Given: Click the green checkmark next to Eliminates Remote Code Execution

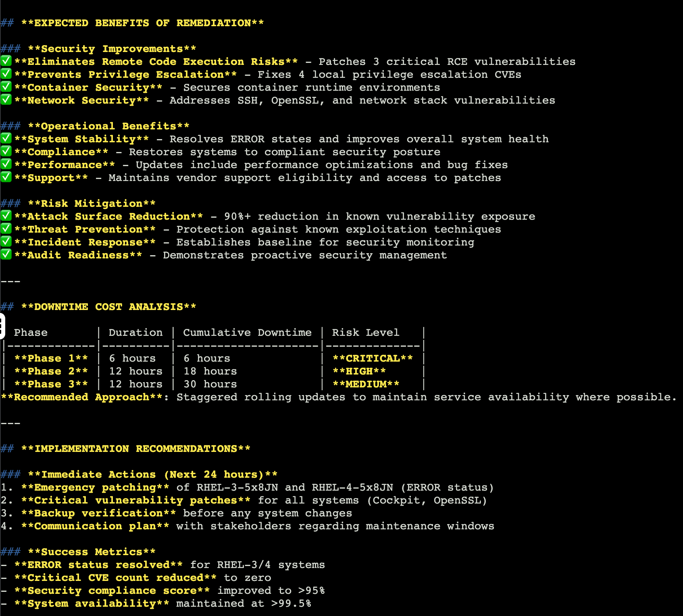Looking at the screenshot, I should (6, 61).
